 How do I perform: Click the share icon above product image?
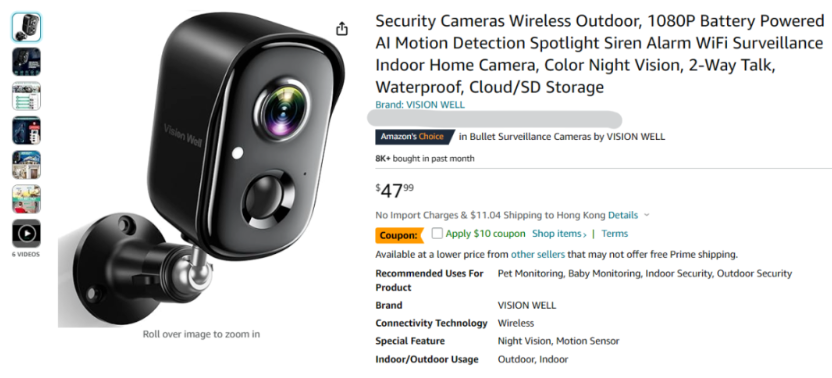click(342, 29)
